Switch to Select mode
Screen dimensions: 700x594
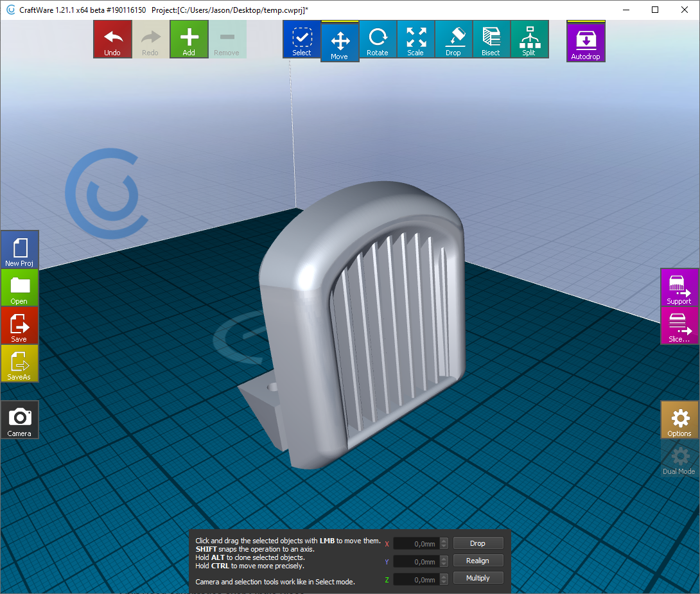coord(301,39)
